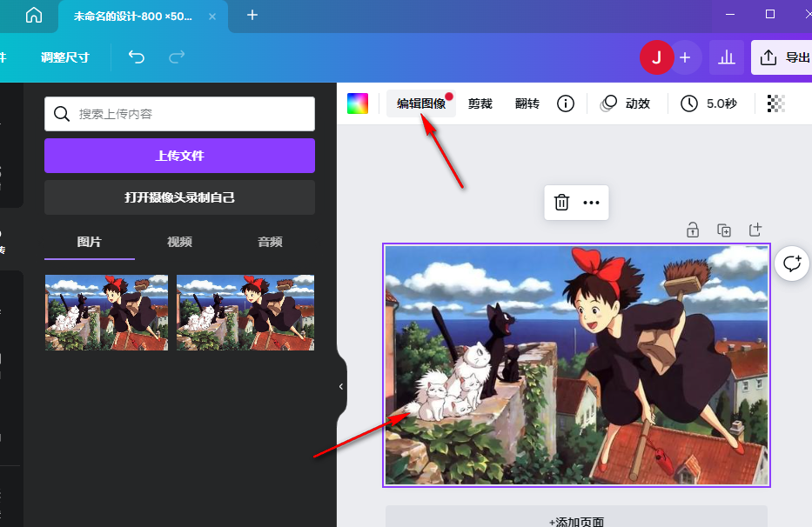
Task: Delete the image with the trash icon
Action: [561, 203]
